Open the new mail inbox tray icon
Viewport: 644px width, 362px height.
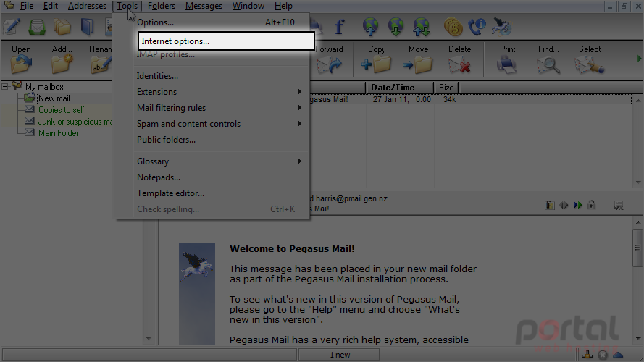tap(36, 27)
